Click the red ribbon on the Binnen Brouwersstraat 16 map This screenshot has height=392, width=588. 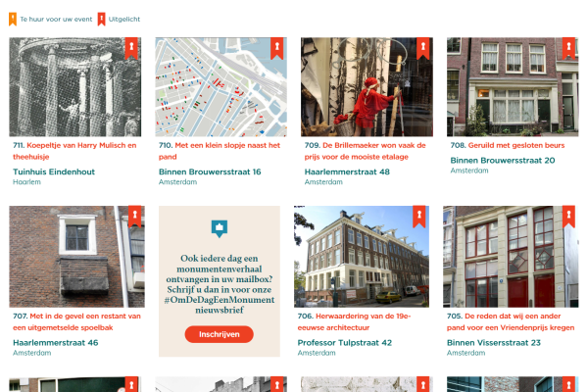coord(276,47)
